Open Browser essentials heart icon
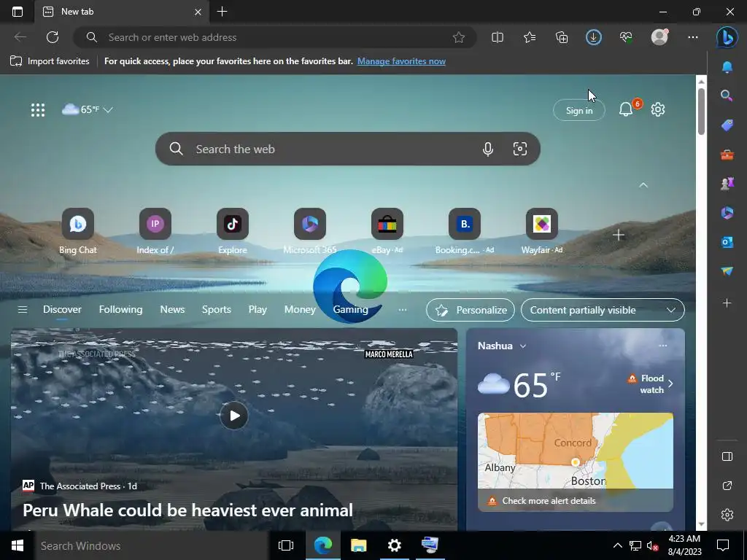 626,38
